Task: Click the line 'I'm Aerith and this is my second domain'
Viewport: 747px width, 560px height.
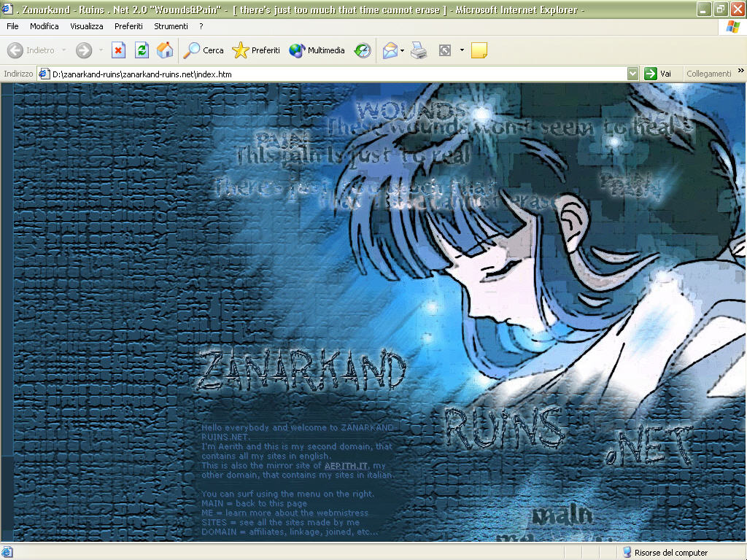Action: click(x=297, y=447)
